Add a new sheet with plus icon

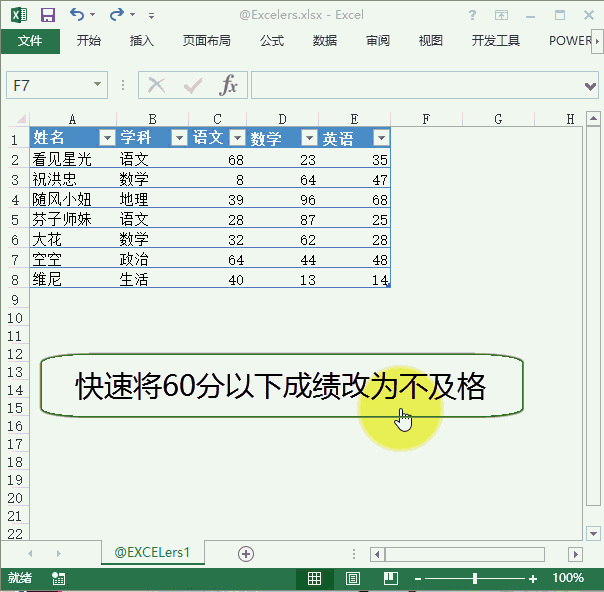[x=246, y=553]
